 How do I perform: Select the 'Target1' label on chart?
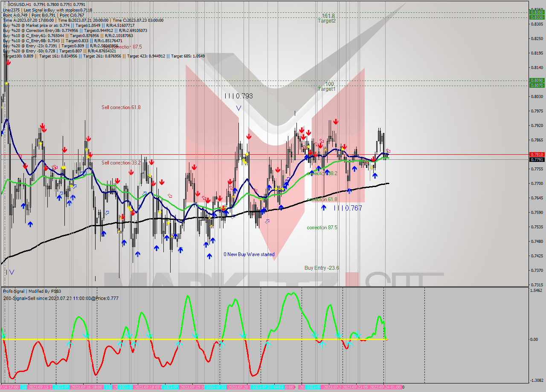point(327,89)
